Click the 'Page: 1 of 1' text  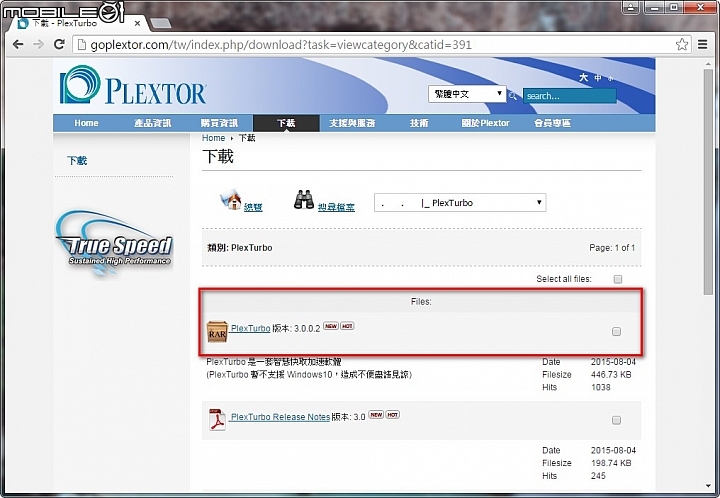[612, 248]
